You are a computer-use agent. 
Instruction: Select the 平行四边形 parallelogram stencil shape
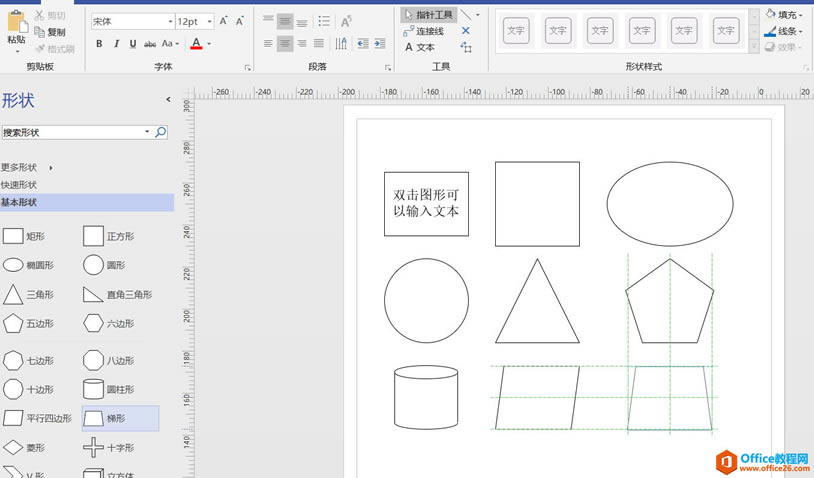(37, 418)
